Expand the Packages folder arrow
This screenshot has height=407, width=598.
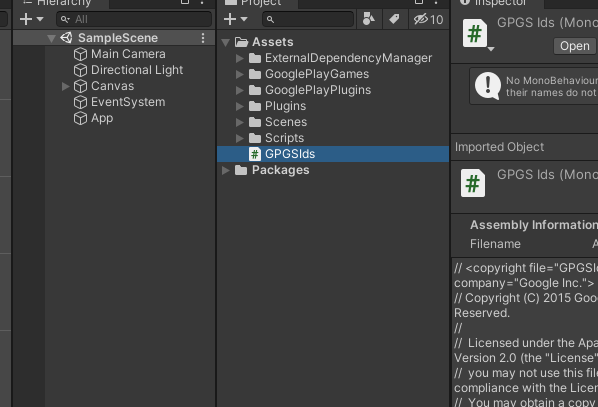click(x=225, y=170)
